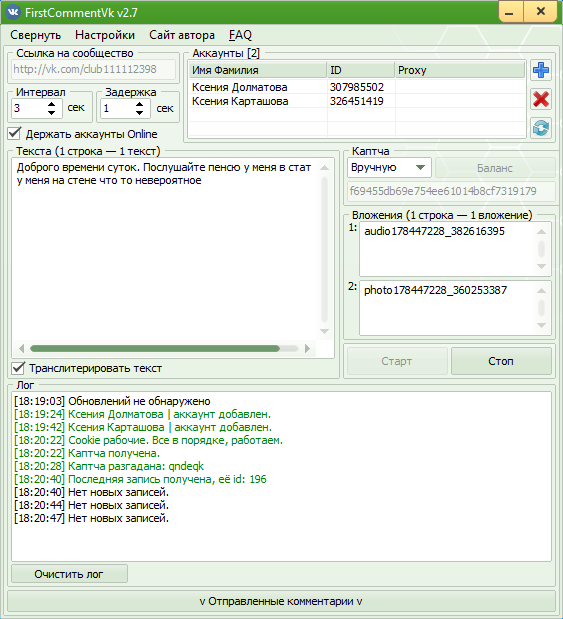Increase the Интервал value arrow
The image size is (563, 619).
pos(51,104)
